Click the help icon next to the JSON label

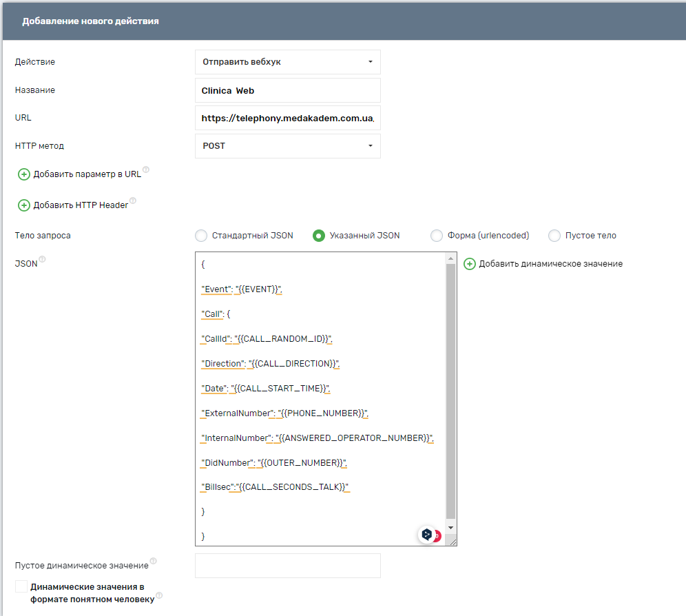[43, 260]
